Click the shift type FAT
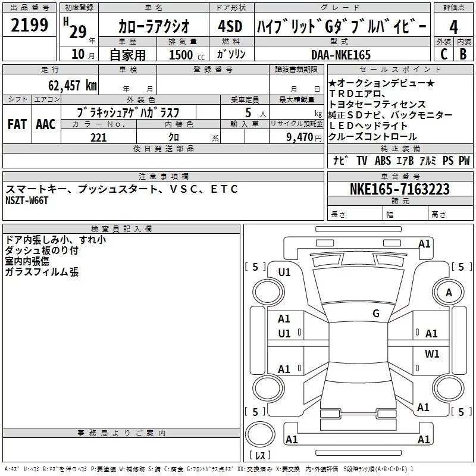This screenshot has height=476, width=476. point(17,124)
